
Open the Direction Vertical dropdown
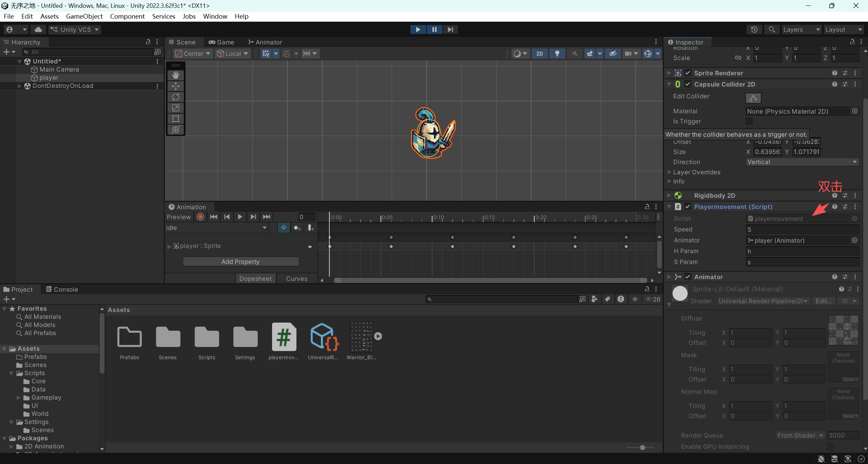pyautogui.click(x=802, y=162)
